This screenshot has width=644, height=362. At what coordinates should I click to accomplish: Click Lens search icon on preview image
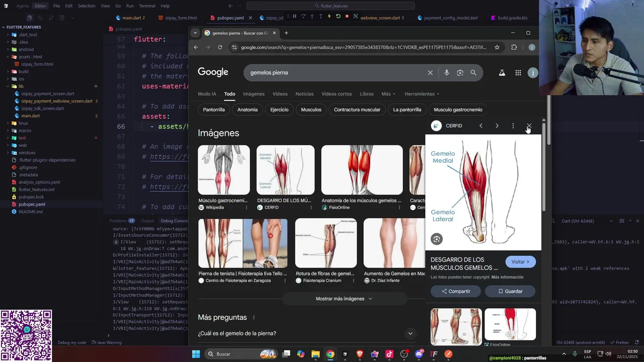point(437,239)
